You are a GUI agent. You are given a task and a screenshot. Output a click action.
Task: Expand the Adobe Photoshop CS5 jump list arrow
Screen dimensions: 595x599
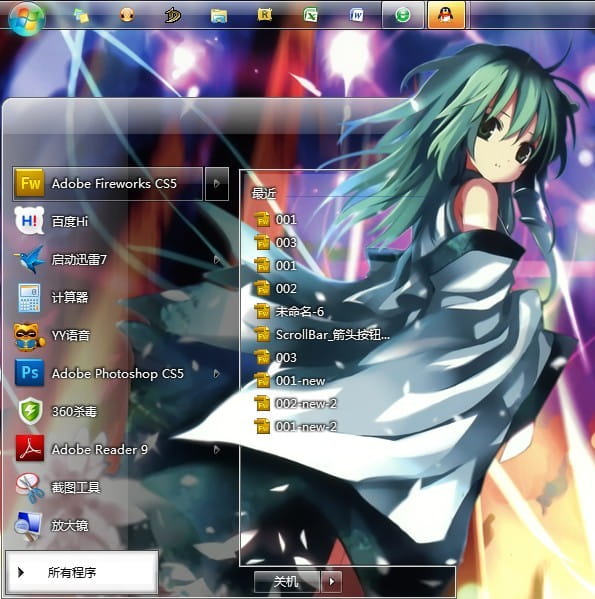tap(217, 374)
